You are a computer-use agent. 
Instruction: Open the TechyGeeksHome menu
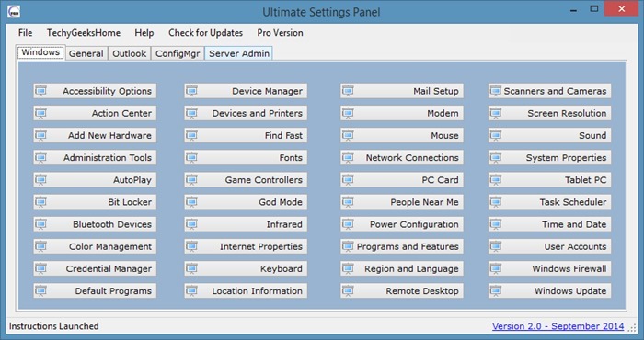[84, 33]
